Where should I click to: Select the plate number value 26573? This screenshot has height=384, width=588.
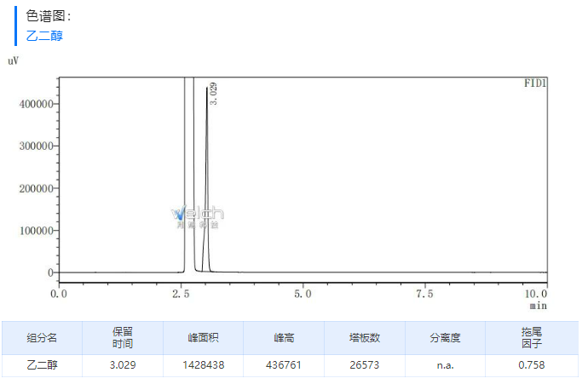click(x=365, y=365)
